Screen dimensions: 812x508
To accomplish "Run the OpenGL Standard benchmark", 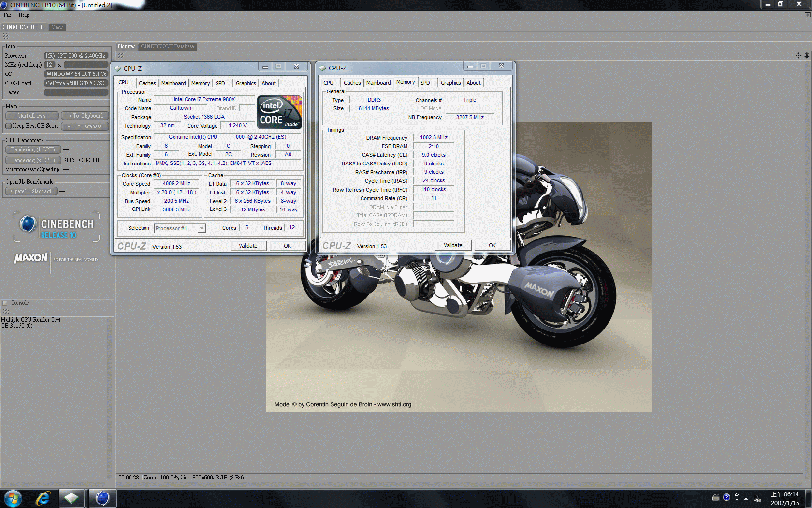I will tap(31, 191).
